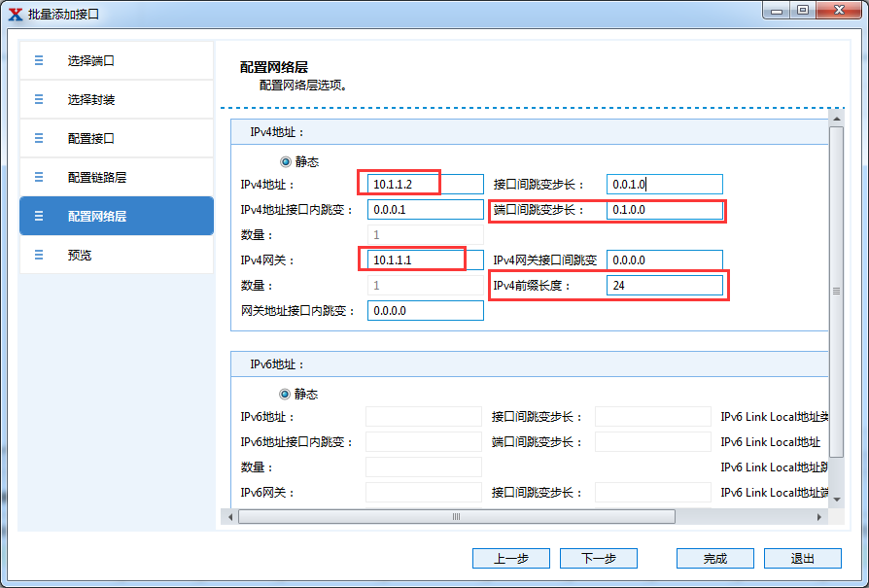Screen dimensions: 869x588
Task: Click the IPv4 接口间跳变步长 field showing 0.0.1.0
Action: (665, 185)
